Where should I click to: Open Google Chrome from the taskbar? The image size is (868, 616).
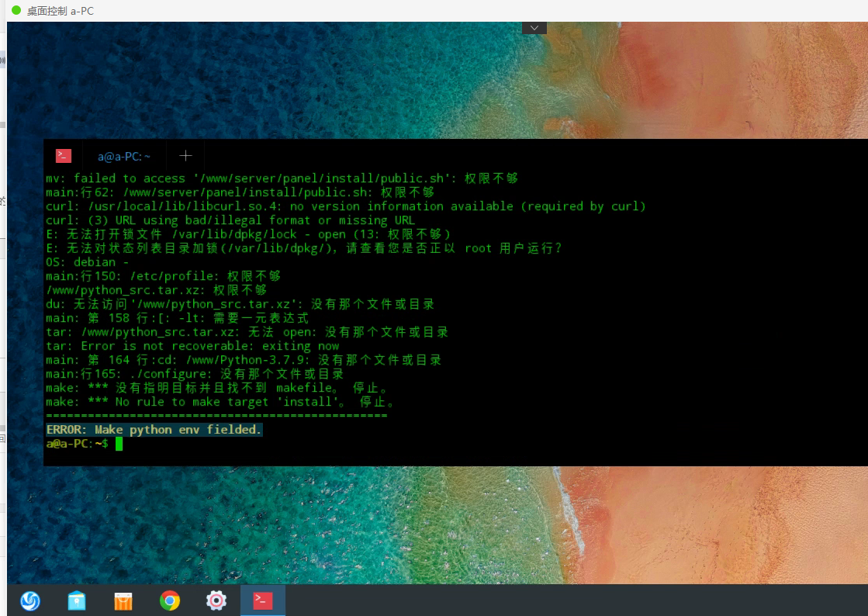pyautogui.click(x=170, y=600)
